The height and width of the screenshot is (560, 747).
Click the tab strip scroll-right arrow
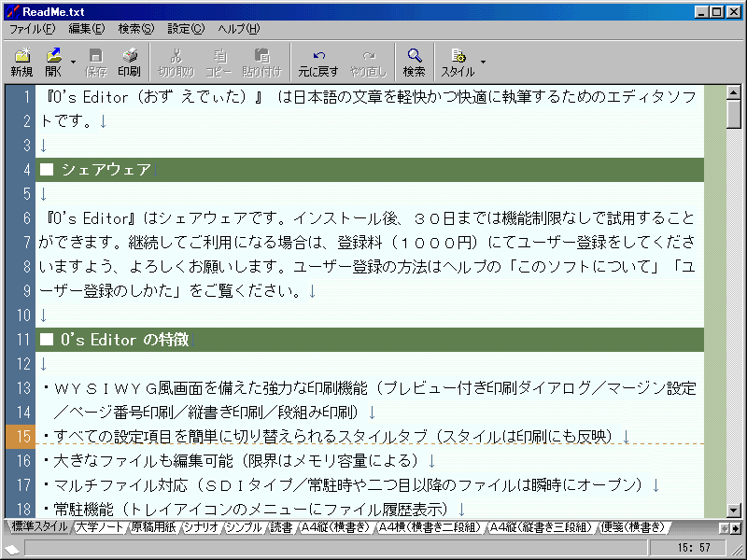tap(736, 528)
